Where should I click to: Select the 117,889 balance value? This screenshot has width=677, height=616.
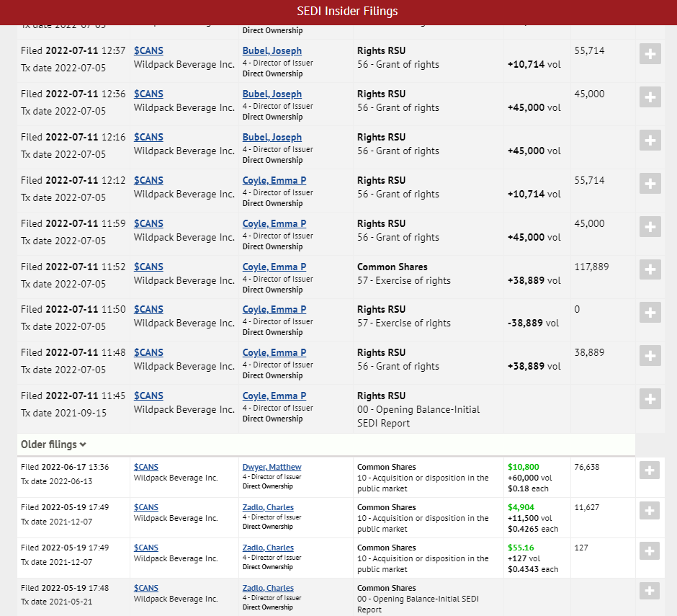click(591, 267)
